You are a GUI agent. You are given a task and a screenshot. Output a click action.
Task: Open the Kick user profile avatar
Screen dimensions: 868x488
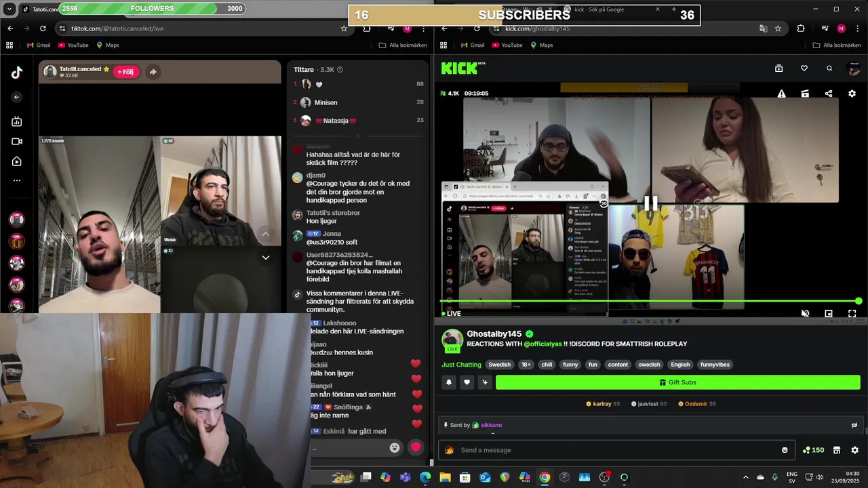point(854,68)
